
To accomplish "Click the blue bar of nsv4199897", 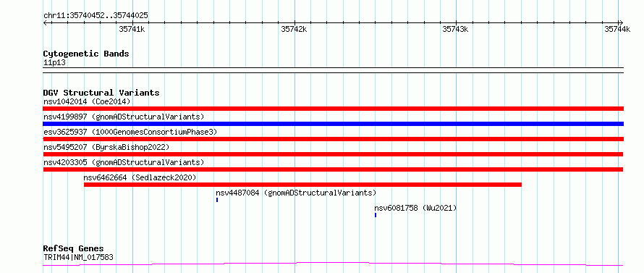I will pyautogui.click(x=333, y=124).
